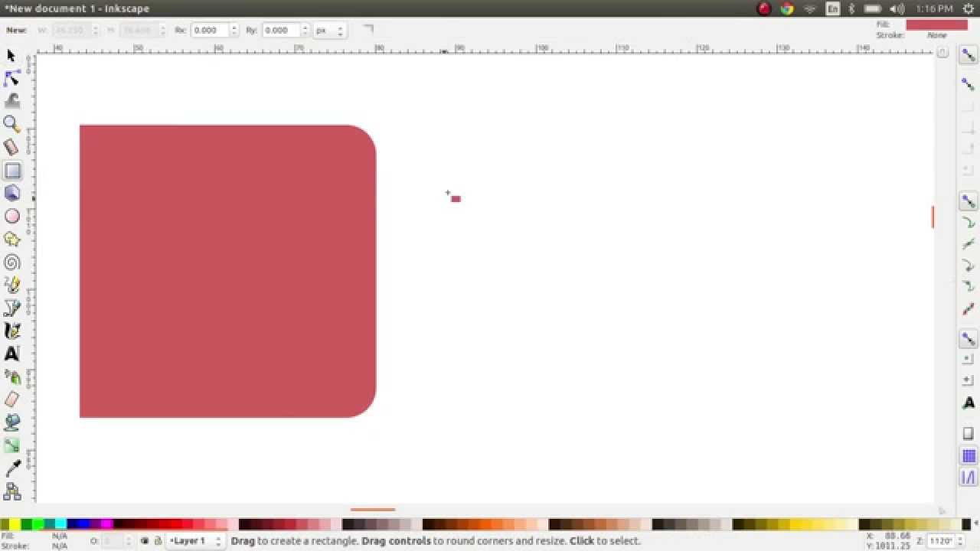Open the keyboard language En indicator

tap(833, 8)
